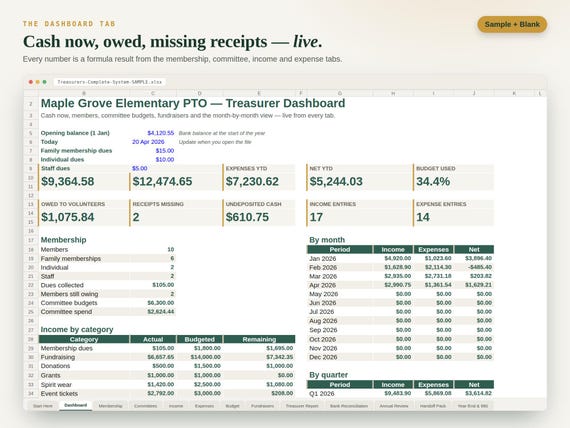Viewport: 570px width, 428px height.
Task: Click the Apr 2026 net value $1,629.21
Action: click(478, 285)
